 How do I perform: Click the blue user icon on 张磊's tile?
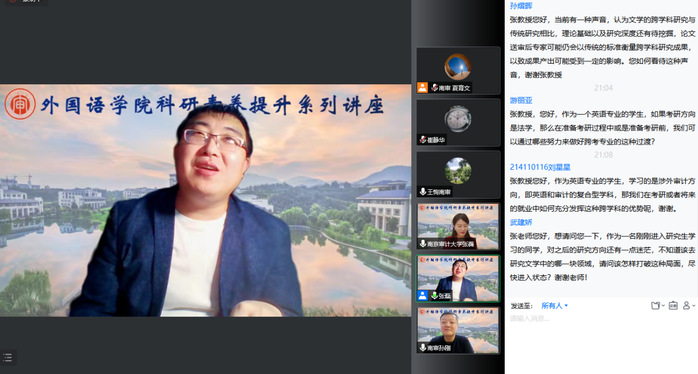422,295
